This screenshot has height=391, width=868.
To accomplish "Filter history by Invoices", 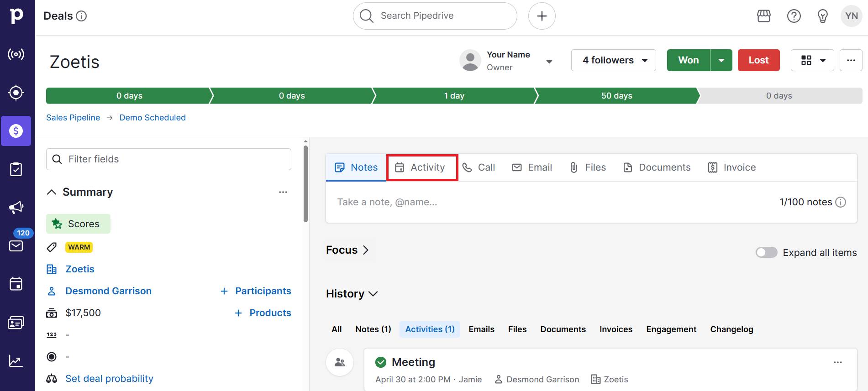I will pyautogui.click(x=616, y=329).
